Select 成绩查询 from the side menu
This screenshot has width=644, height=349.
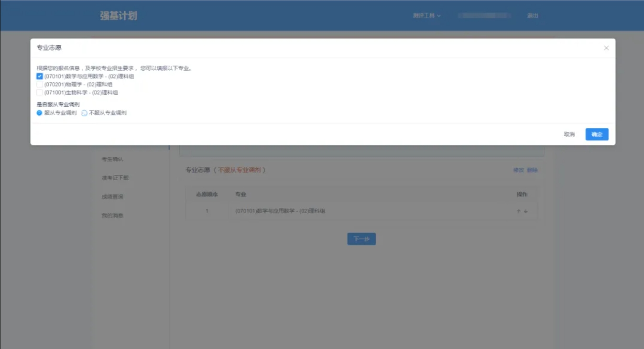pyautogui.click(x=112, y=196)
